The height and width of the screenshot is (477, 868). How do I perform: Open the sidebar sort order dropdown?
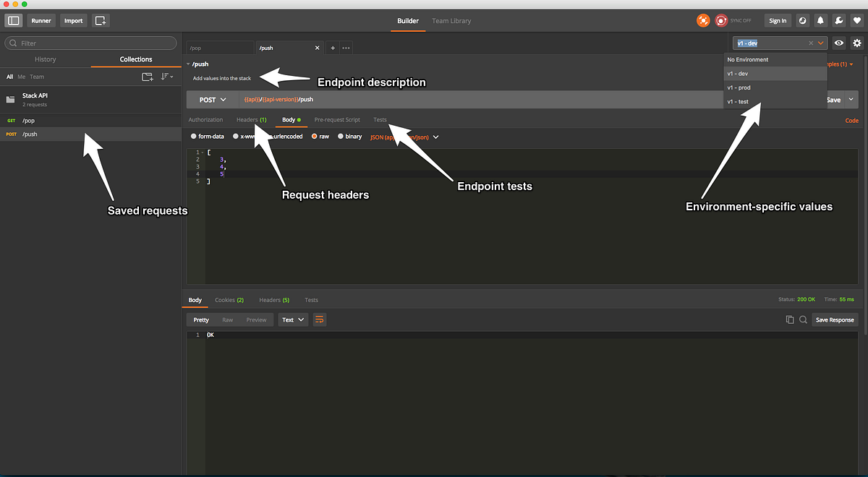[167, 76]
